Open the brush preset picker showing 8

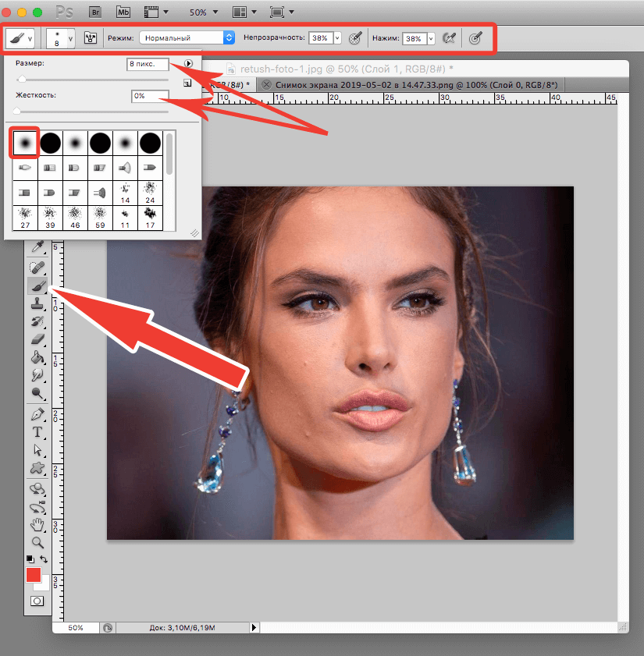[x=60, y=38]
